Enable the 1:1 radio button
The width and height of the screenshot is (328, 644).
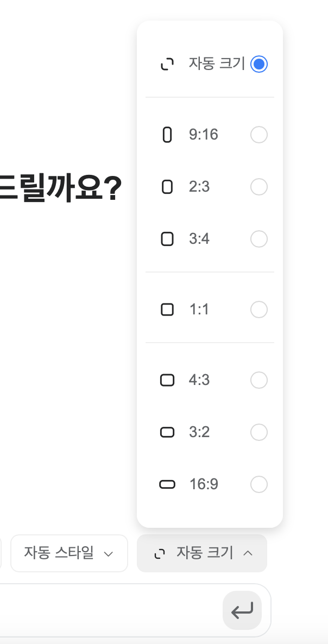pyautogui.click(x=259, y=309)
